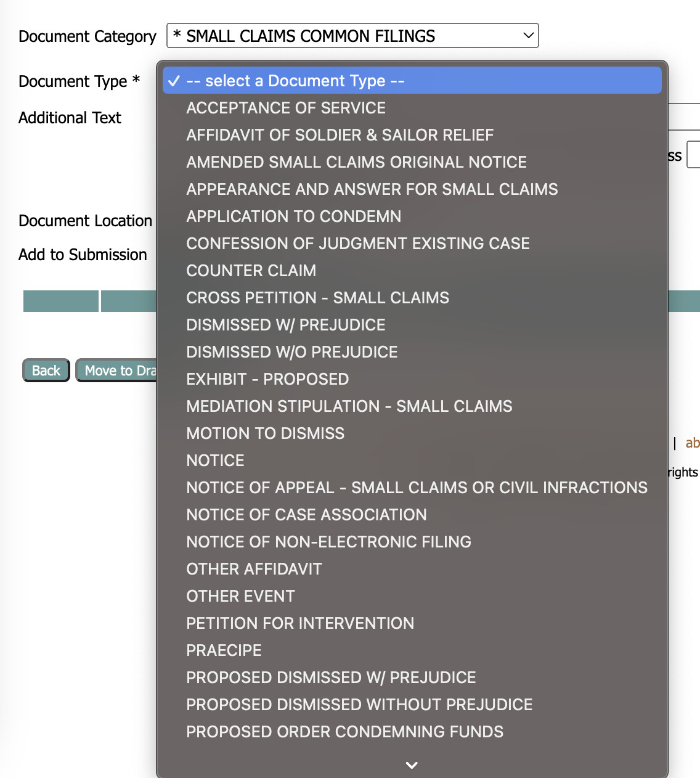This screenshot has width=700, height=778.
Task: Select DISMISSED W/O PREJUDICE option
Action: [x=292, y=352]
